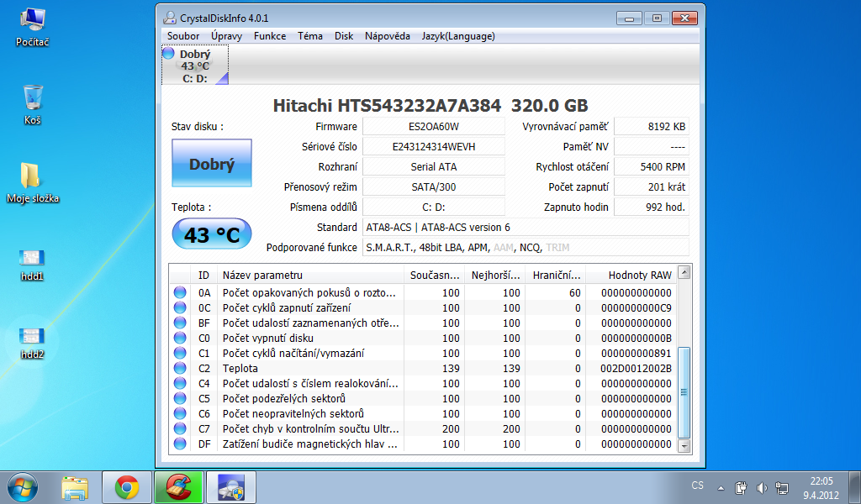Click the power on hours 992 hod.
861x504 pixels.
tap(652, 207)
